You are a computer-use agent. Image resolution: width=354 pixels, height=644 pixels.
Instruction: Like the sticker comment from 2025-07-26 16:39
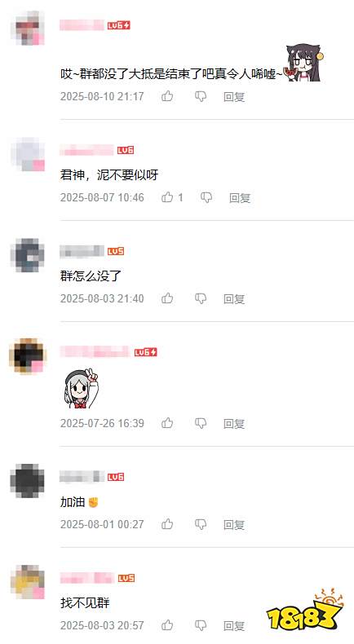point(167,423)
